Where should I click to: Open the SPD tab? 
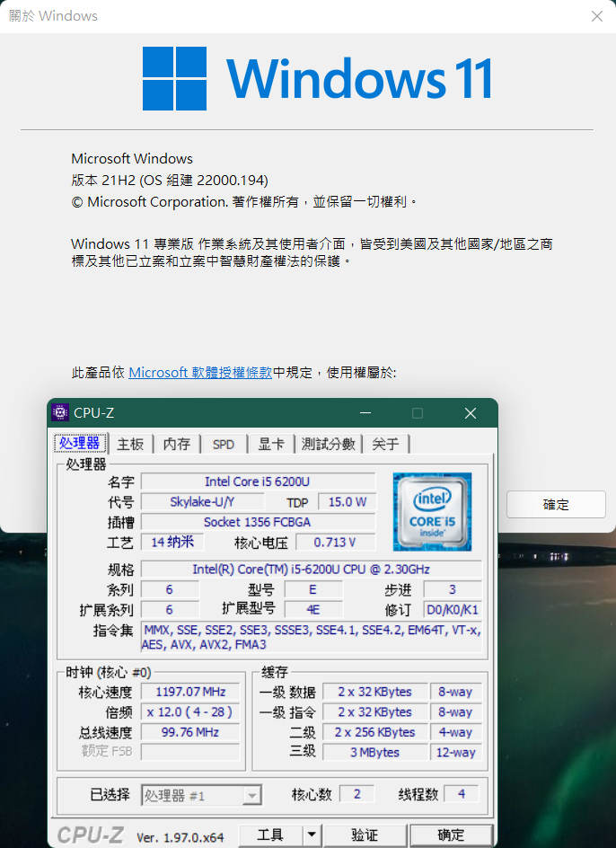click(224, 444)
